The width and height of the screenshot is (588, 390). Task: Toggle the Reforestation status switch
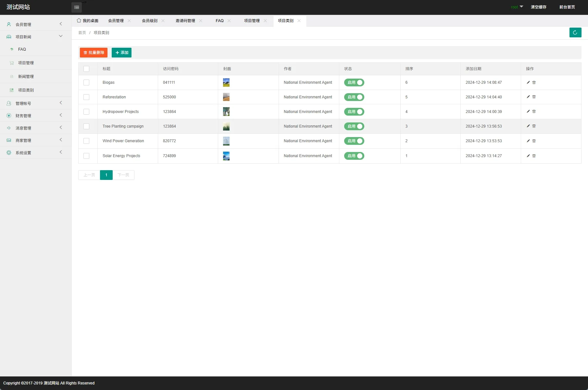coord(354,97)
